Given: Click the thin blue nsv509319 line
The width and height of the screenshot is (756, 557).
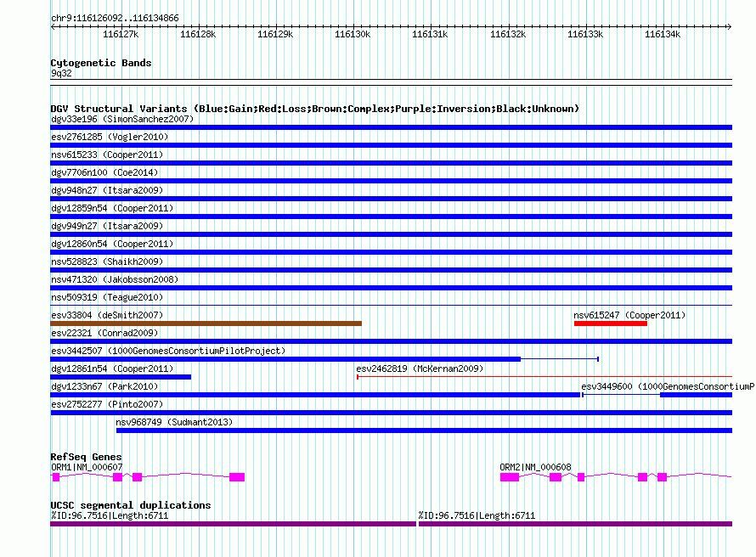Looking at the screenshot, I should (391, 306).
